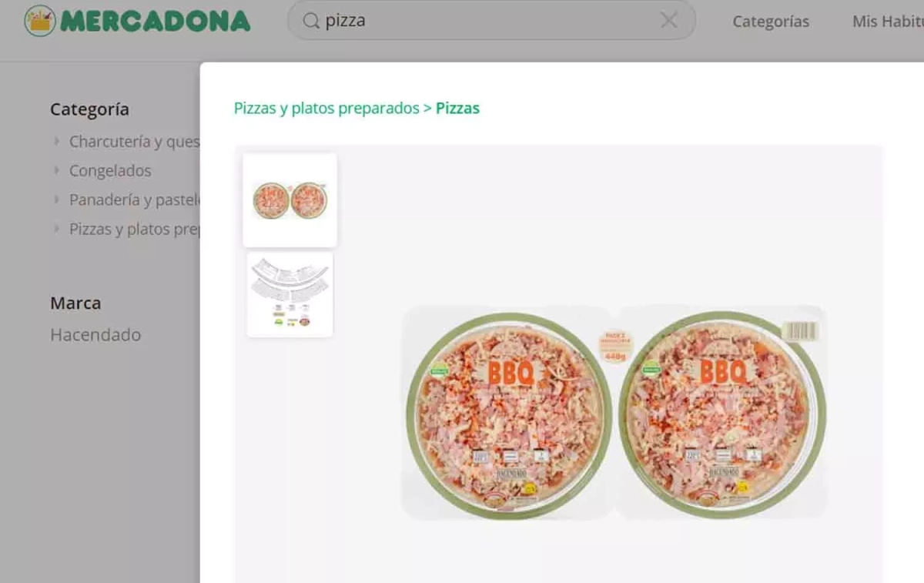The height and width of the screenshot is (583, 924).
Task: Open the Categorías menu
Action: 771,22
